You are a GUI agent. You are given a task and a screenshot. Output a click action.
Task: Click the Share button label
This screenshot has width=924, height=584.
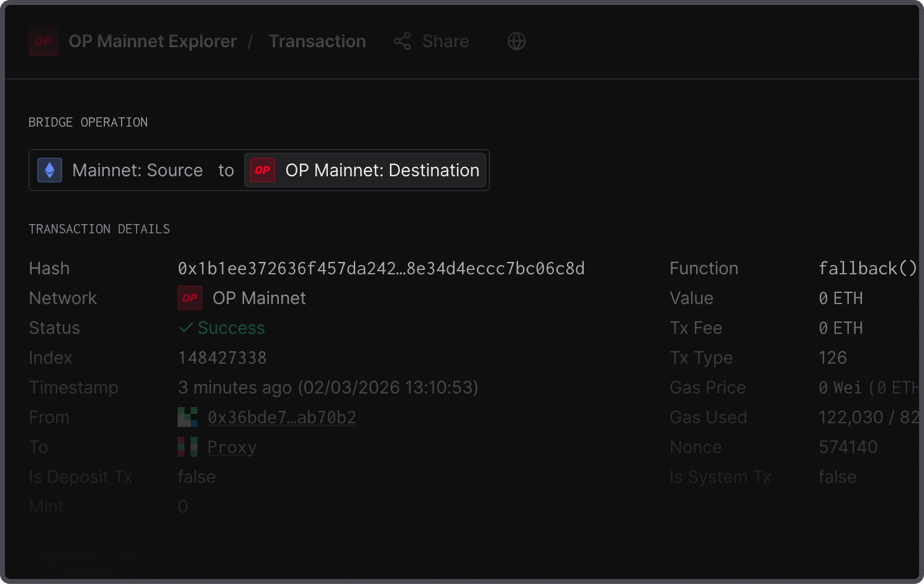click(446, 41)
